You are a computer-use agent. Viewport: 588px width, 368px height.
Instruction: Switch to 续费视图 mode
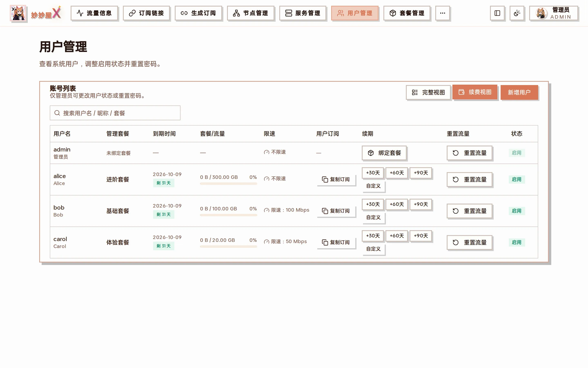point(475,92)
